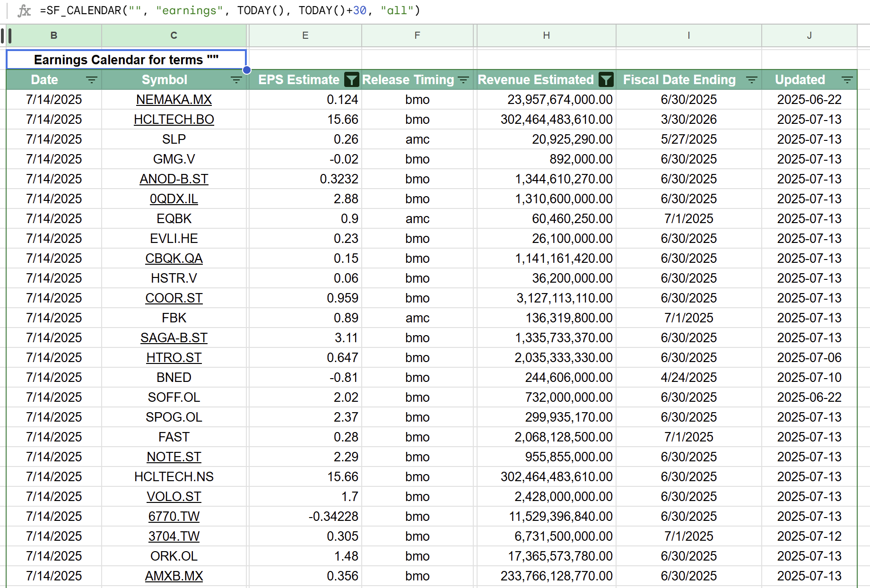870x588 pixels.
Task: Click the COOR.ST symbol link
Action: pos(174,298)
